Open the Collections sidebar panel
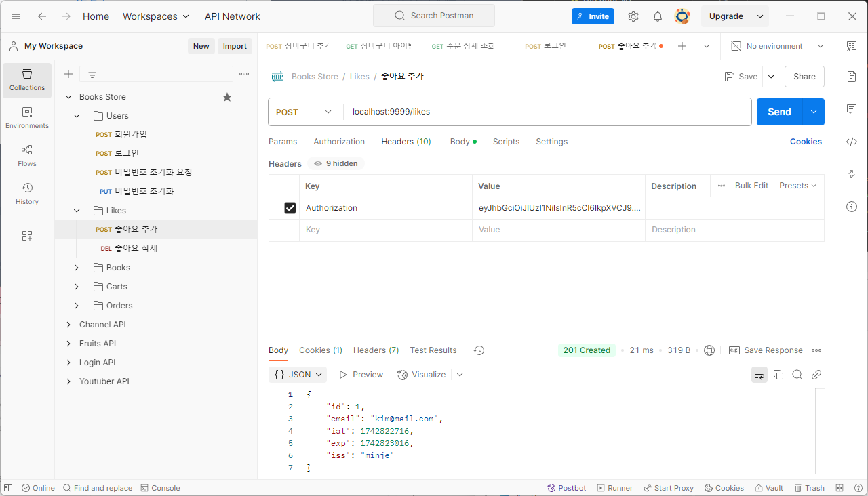868x496 pixels. tap(27, 81)
